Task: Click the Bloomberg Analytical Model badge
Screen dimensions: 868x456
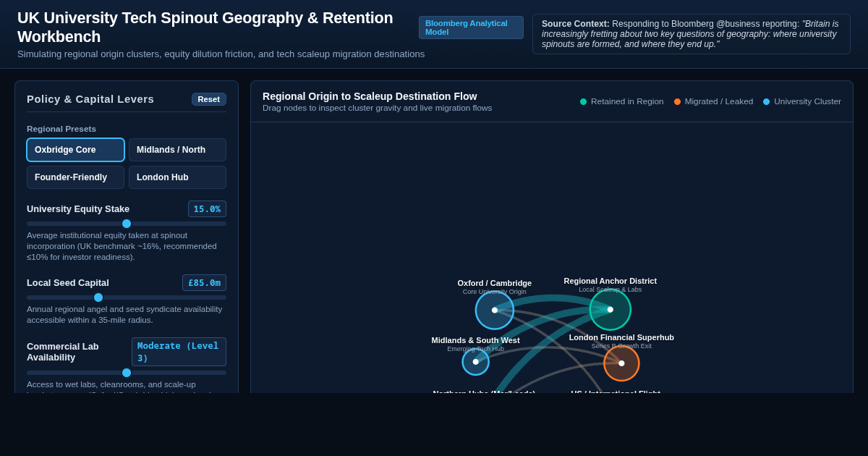Action: (x=471, y=28)
